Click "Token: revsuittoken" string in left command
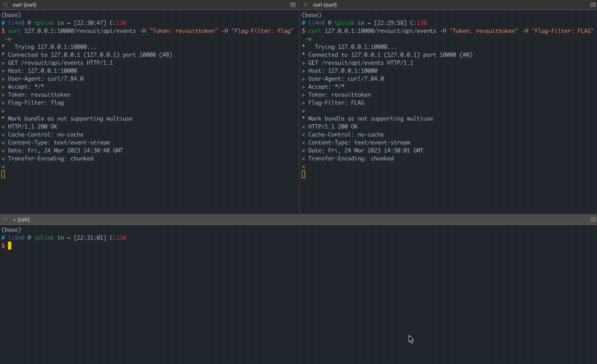The width and height of the screenshot is (597, 364). click(183, 31)
